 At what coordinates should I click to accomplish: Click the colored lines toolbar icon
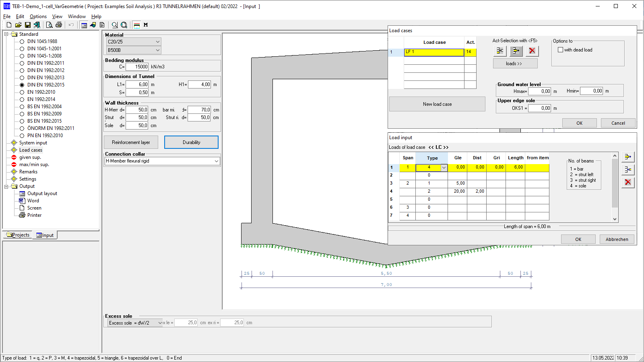pyautogui.click(x=137, y=25)
